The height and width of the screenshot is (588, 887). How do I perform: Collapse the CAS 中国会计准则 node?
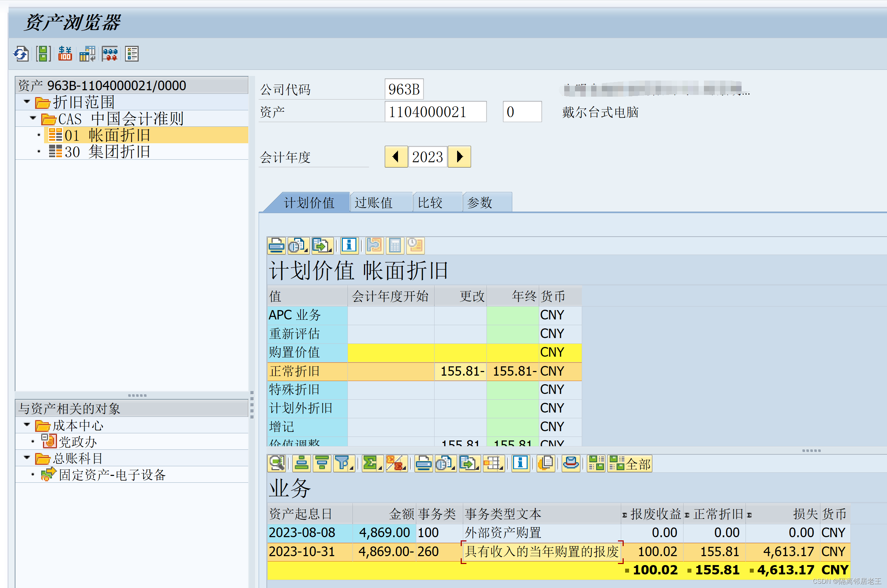33,118
